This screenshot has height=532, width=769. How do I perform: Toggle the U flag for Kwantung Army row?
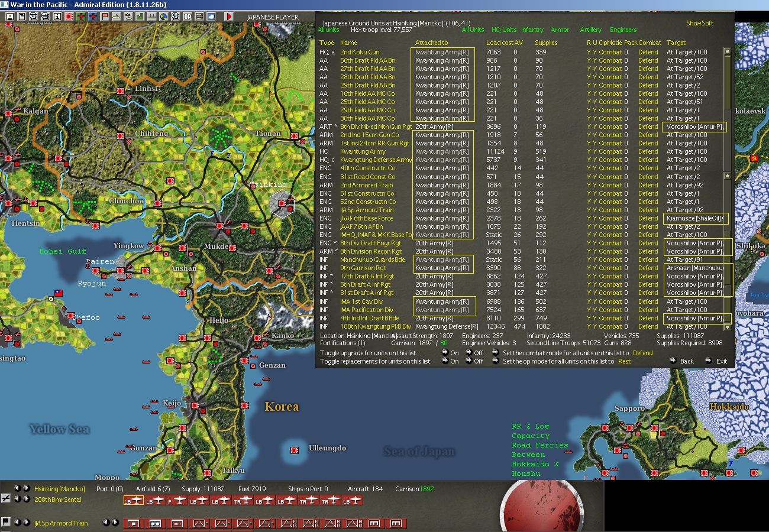(594, 151)
